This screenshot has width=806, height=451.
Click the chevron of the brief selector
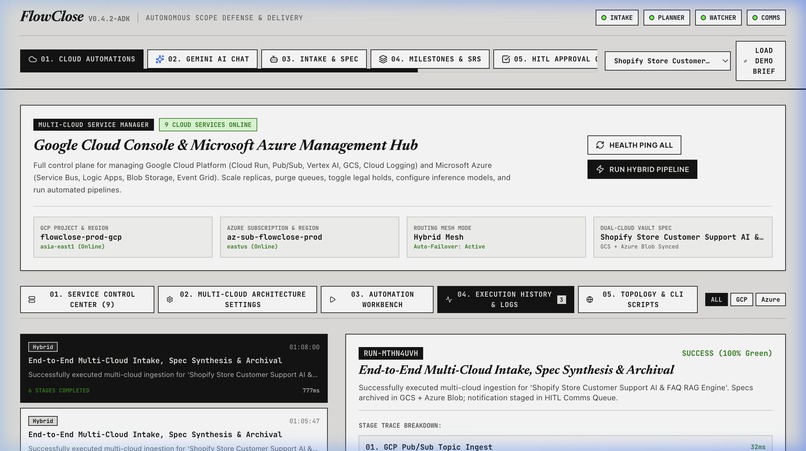click(724, 61)
